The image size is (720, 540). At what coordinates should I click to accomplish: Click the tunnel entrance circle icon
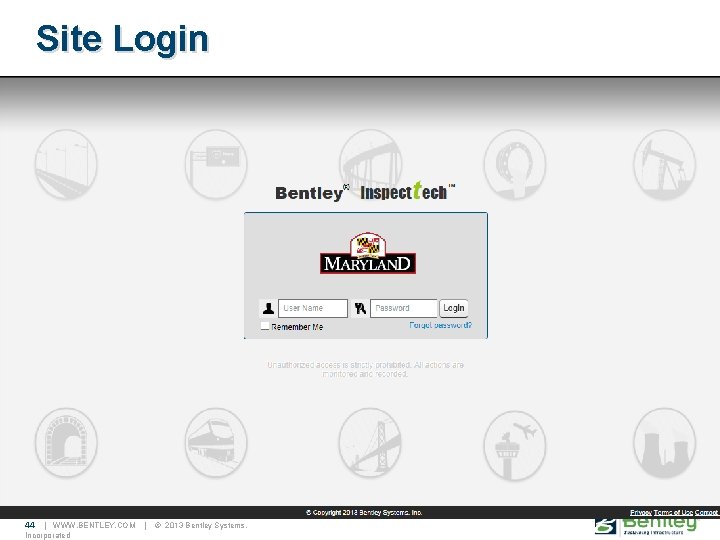click(x=66, y=443)
